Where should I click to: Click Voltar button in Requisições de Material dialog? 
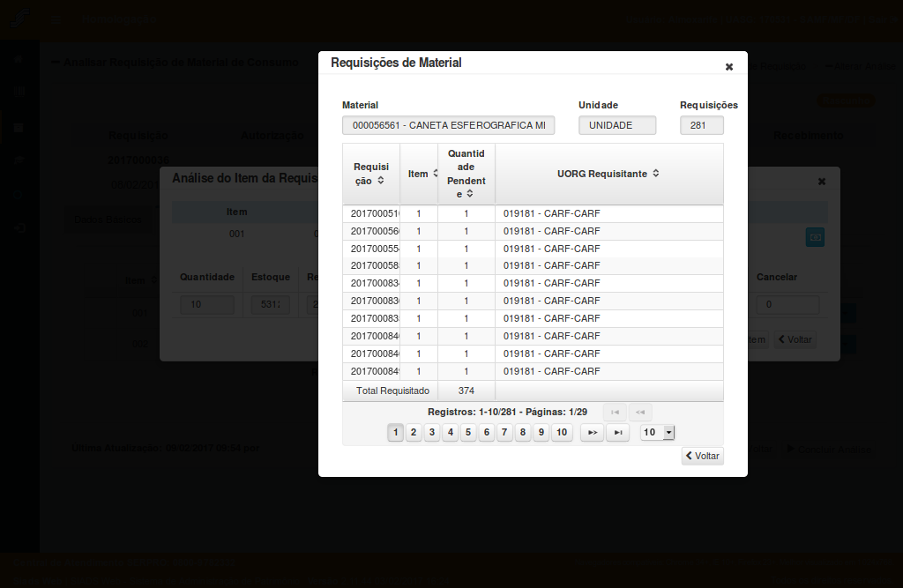point(703,456)
